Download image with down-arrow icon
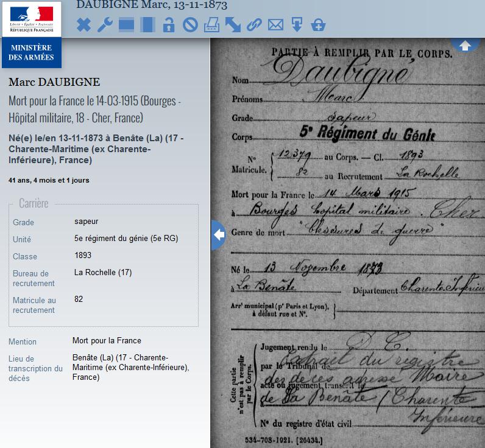 coord(297,25)
